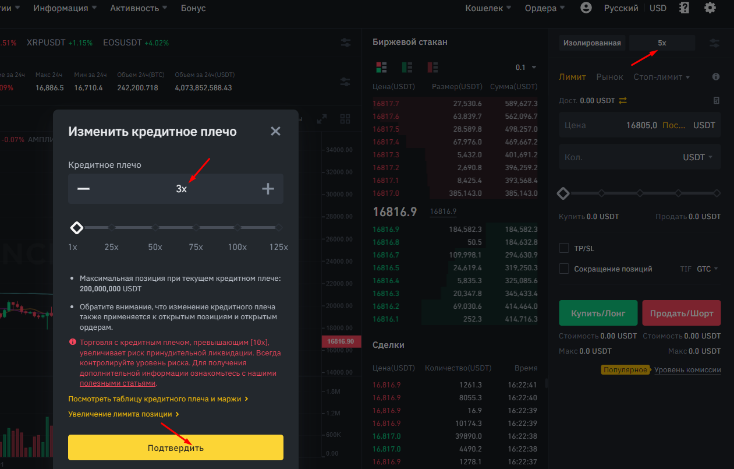734x469 pixels.
Task: Click the Продать/Шорт button
Action: [681, 313]
